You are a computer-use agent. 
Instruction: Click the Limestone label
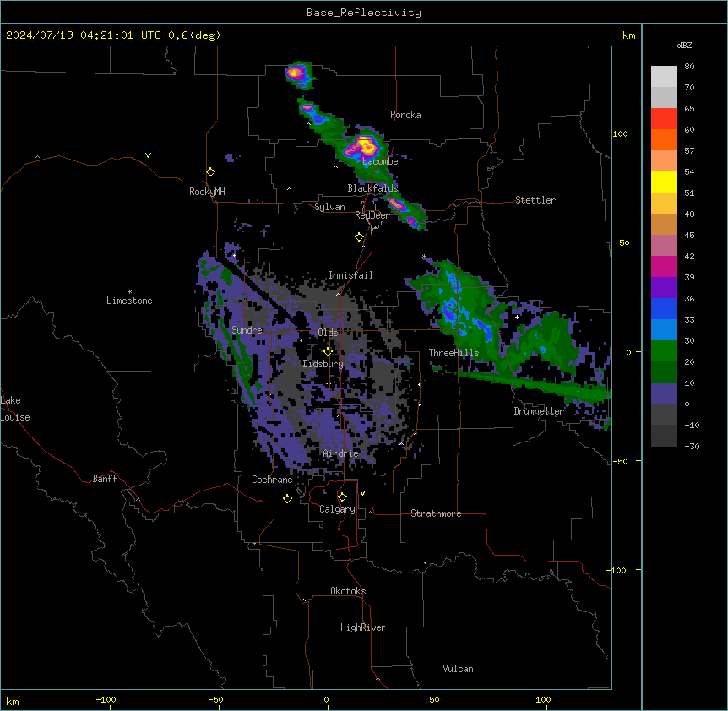pos(129,301)
